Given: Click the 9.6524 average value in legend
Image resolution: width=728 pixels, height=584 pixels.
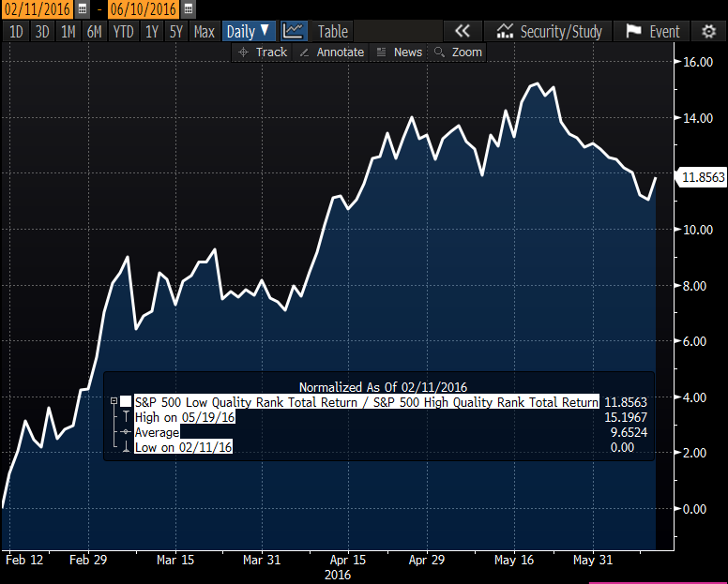Looking at the screenshot, I should [629, 432].
